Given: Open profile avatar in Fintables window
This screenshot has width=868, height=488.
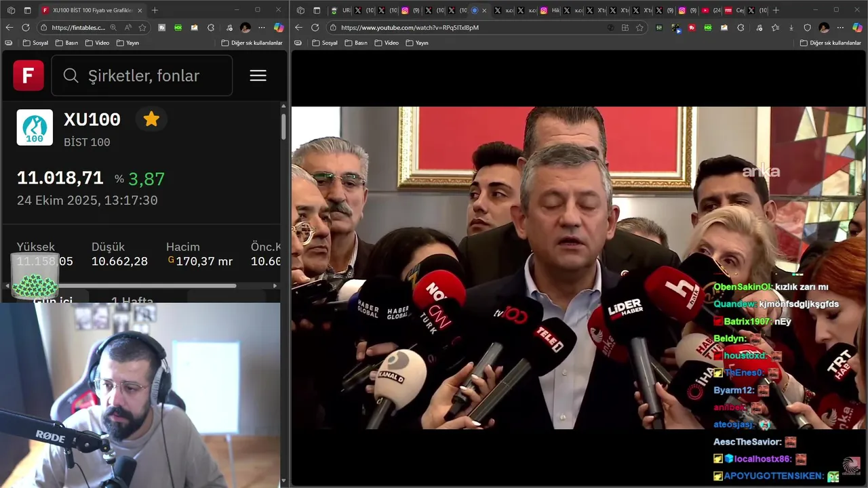Looking at the screenshot, I should coord(245,27).
